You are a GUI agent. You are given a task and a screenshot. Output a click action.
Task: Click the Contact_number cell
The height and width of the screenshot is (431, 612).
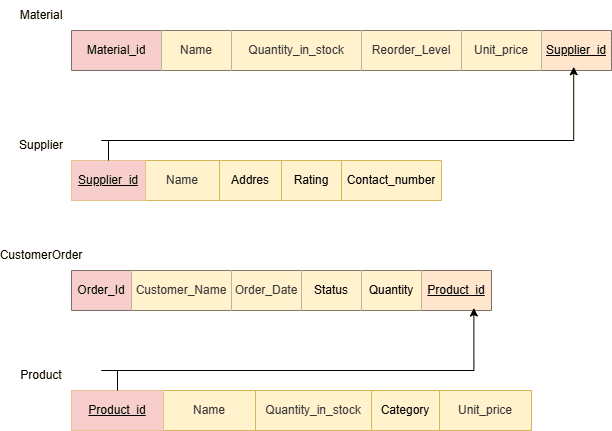[391, 180]
